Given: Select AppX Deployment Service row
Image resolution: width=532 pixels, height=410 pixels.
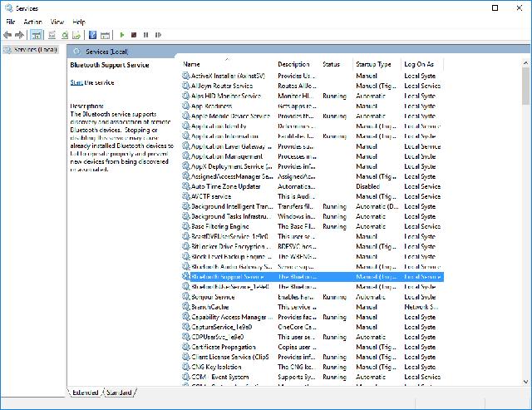Looking at the screenshot, I should [x=313, y=166].
